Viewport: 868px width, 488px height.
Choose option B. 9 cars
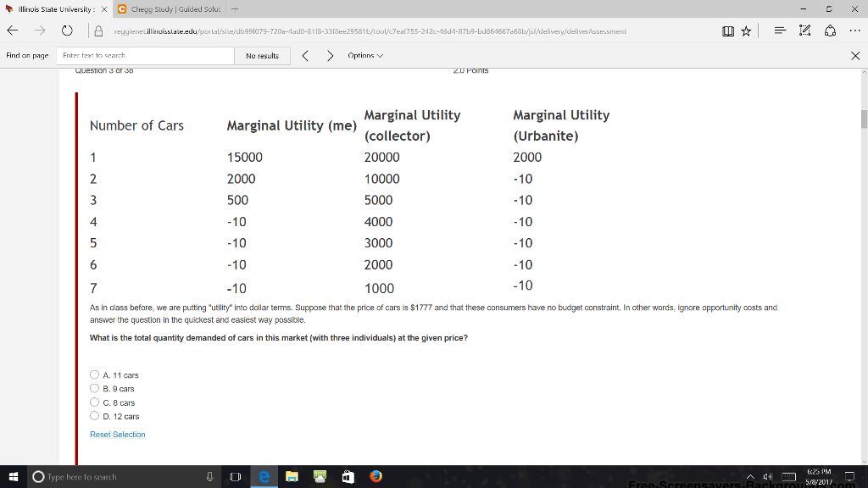94,389
